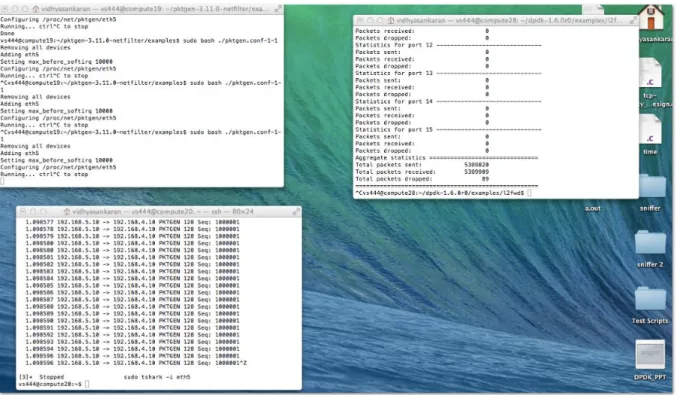Click 'Total packets received: 5389909' line
Image resolution: width=676 pixels, height=395 pixels.
[422, 172]
